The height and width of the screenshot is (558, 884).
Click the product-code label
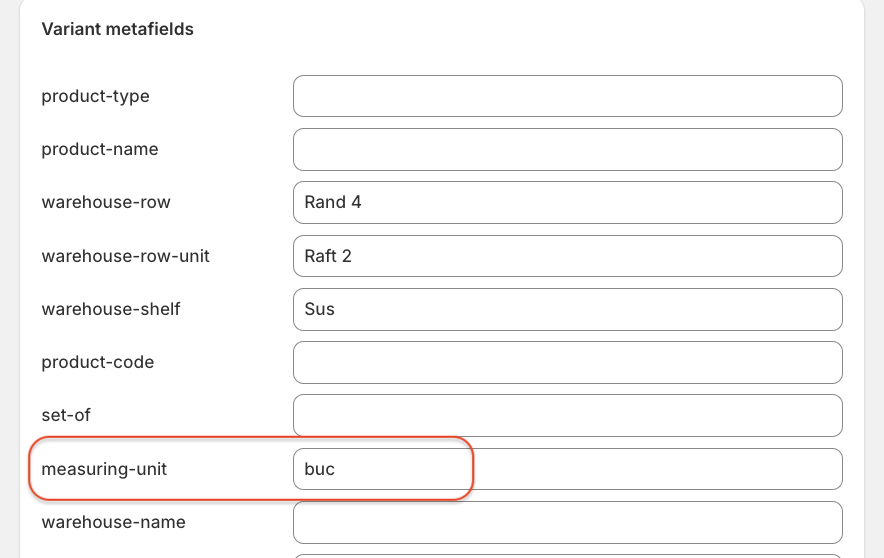(x=97, y=362)
